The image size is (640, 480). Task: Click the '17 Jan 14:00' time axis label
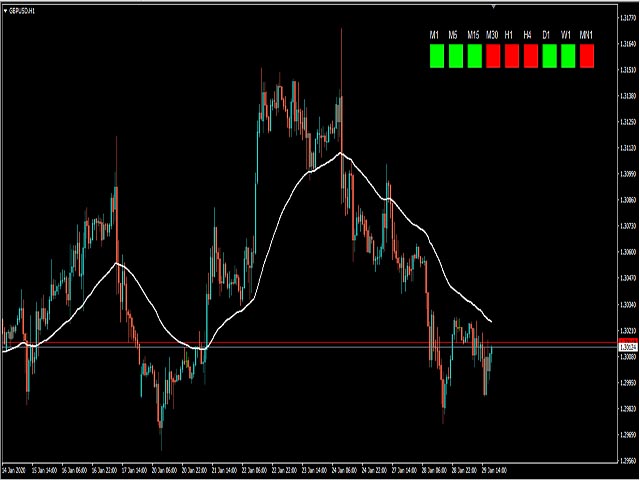click(x=136, y=470)
